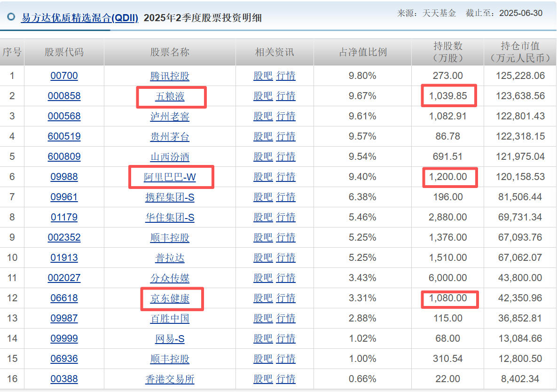
Task: Open 普拉达 stock name link
Action: [x=170, y=258]
